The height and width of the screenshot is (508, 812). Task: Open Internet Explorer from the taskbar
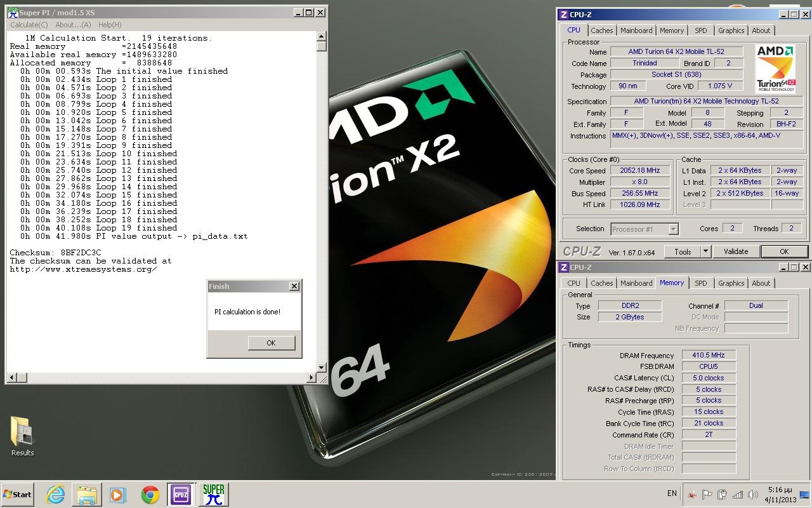pyautogui.click(x=56, y=494)
